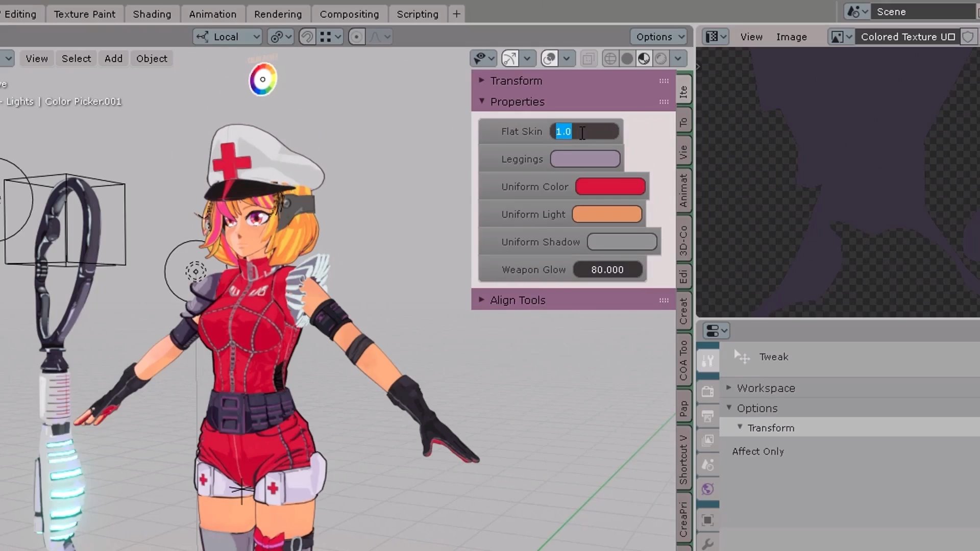The image size is (980, 551).
Task: Open the Options popover in the header
Action: (x=658, y=36)
